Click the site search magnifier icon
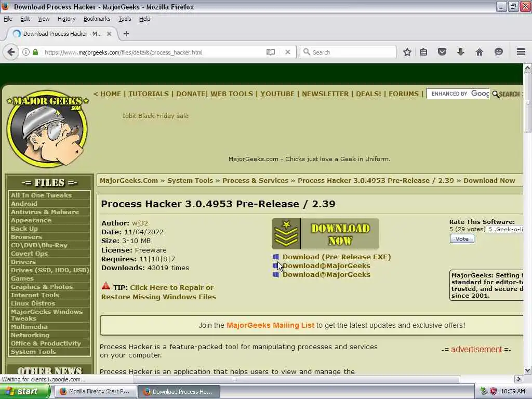This screenshot has width=532, height=399. pyautogui.click(x=495, y=95)
